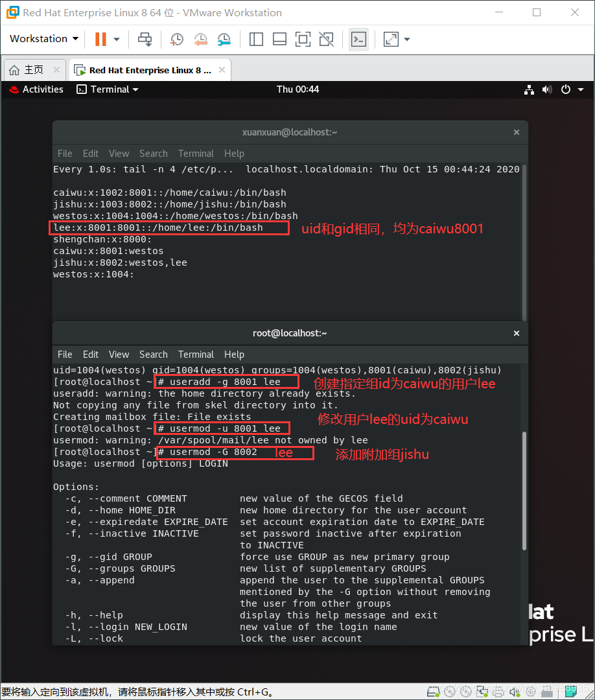The image size is (595, 700).
Task: Open stretch display dropdown arrow
Action: (406, 40)
